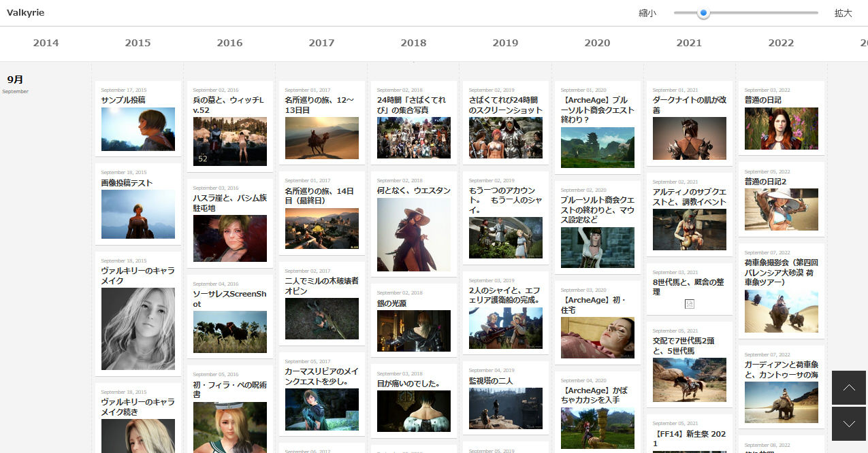
Task: Open thumbnail of 何となく、ウエスタン
Action: pos(414,235)
